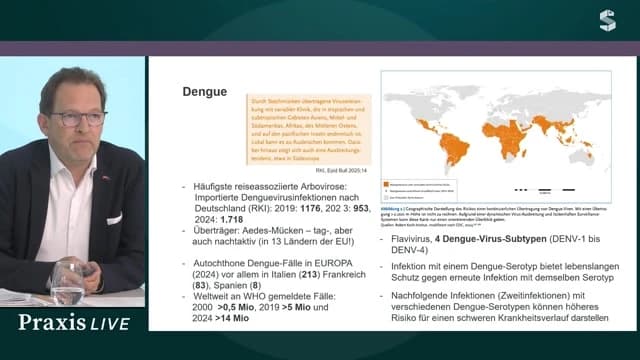Screen dimensions: 640x360
Task: Click the Springer logo in top corner
Action: tap(608, 21)
